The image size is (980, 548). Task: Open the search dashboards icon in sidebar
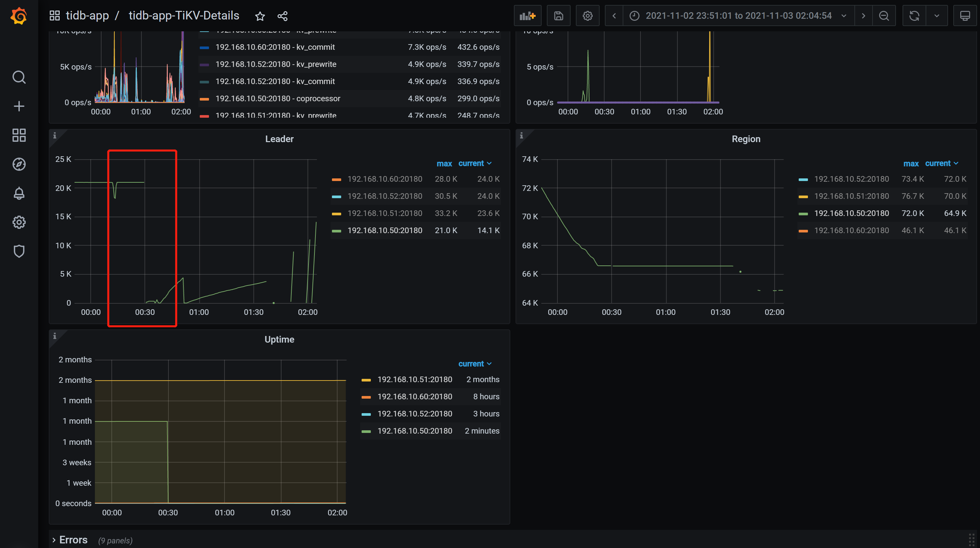[19, 77]
